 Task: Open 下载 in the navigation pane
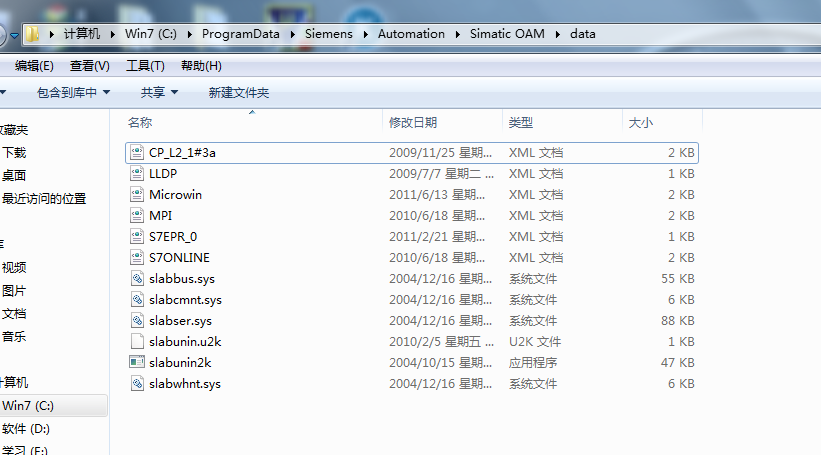click(x=14, y=152)
